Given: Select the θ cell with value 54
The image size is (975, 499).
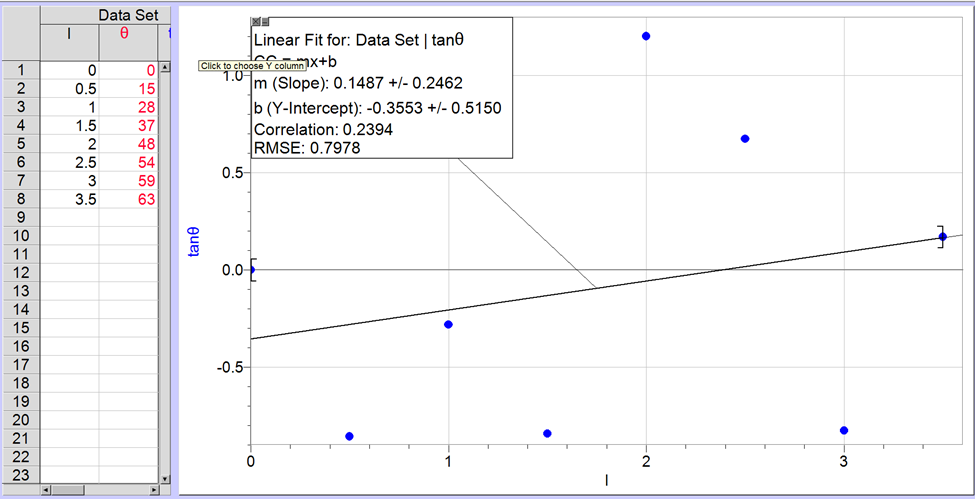Looking at the screenshot, I should [x=127, y=162].
